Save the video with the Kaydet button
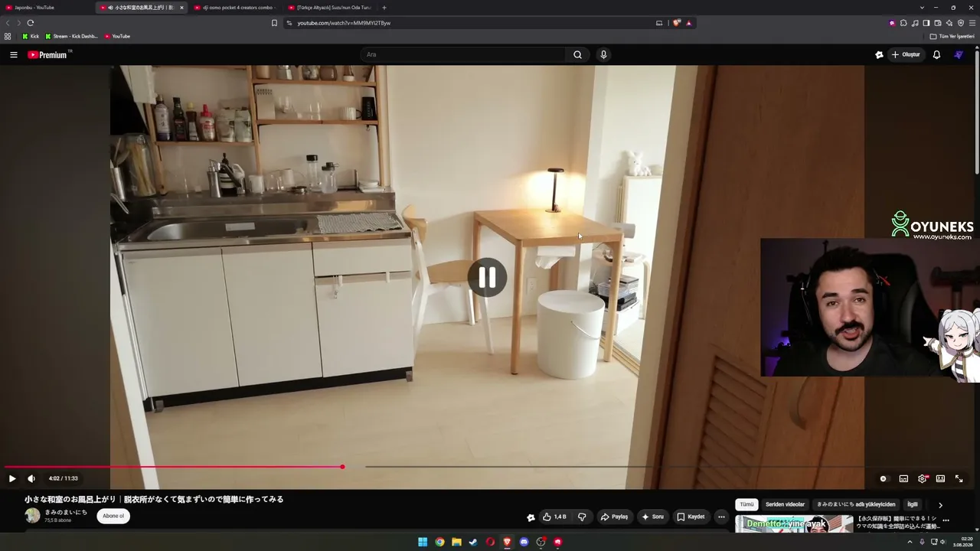This screenshot has width=980, height=551. (691, 517)
